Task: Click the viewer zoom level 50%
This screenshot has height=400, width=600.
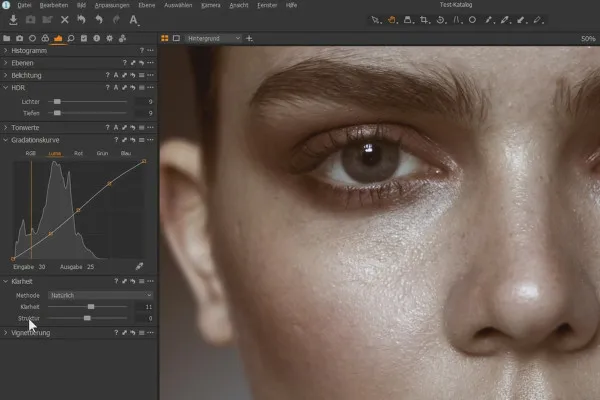Action: [x=588, y=39]
